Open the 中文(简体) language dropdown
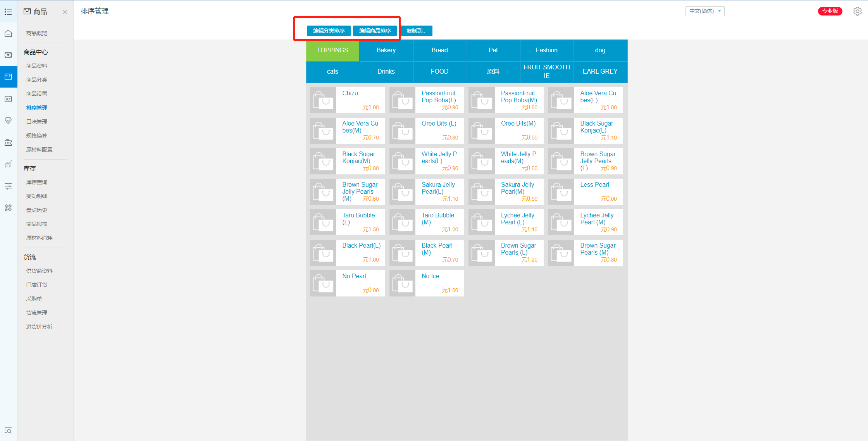This screenshot has width=868, height=441. [x=704, y=11]
